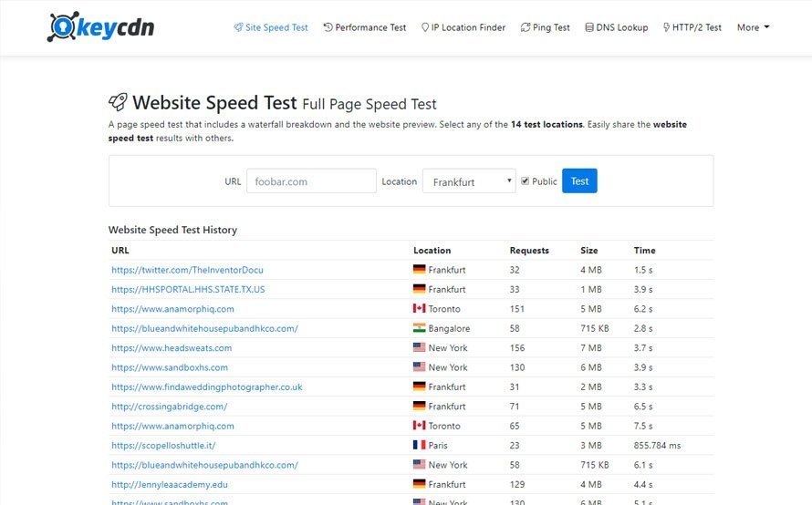Viewport: 812px width, 505px height.
Task: Click the 855.784 ms time value
Action: [657, 446]
